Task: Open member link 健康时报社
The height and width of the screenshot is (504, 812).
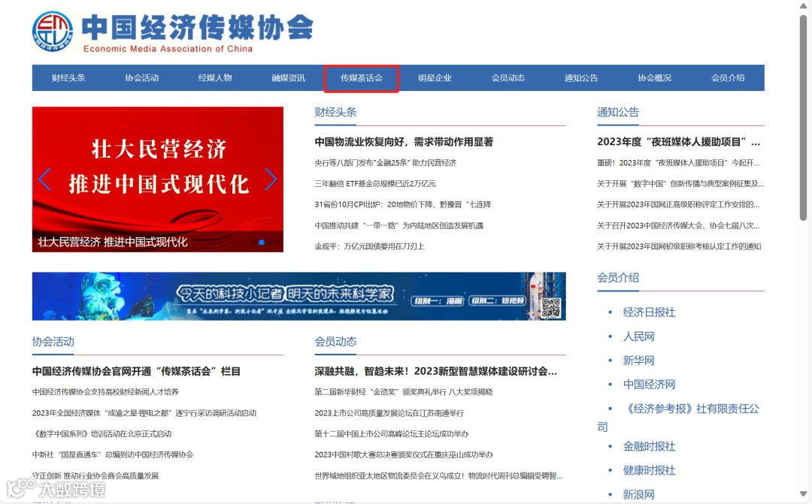Action: point(649,470)
